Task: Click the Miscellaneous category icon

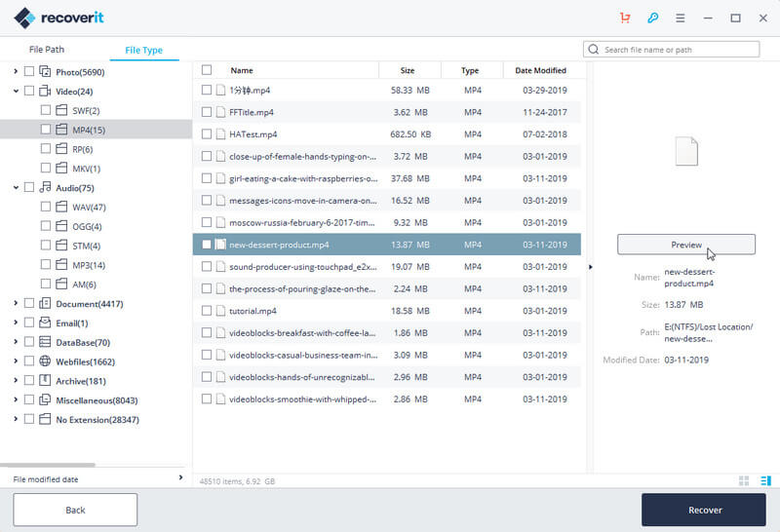Action: coord(45,399)
